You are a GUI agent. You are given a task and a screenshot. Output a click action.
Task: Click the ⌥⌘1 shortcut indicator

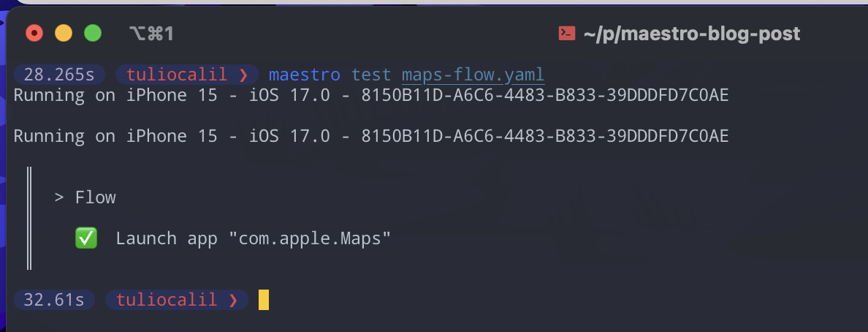point(151,34)
